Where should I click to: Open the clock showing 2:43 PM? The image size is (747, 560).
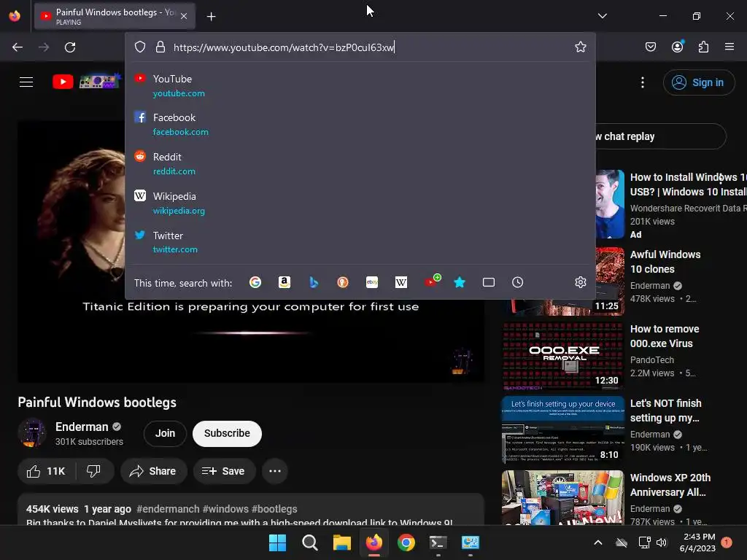pos(697,542)
